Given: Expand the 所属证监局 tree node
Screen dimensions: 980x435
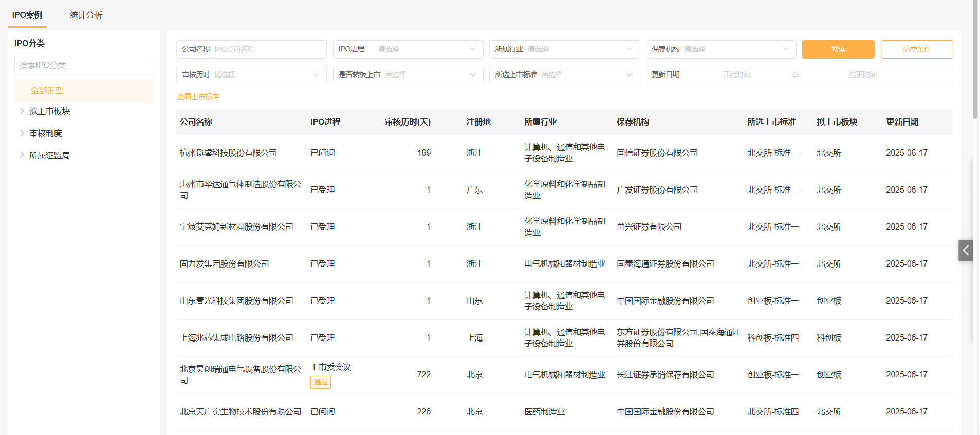Looking at the screenshot, I should click(x=22, y=155).
